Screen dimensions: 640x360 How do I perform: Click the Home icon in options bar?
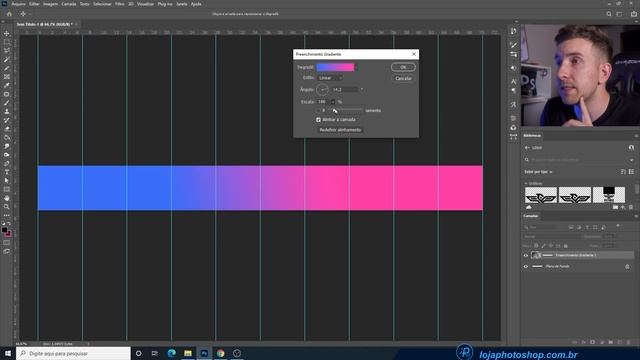point(9,14)
